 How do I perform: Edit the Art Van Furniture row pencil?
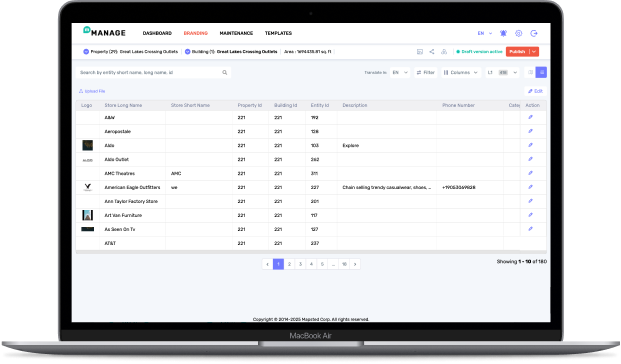[x=530, y=215]
